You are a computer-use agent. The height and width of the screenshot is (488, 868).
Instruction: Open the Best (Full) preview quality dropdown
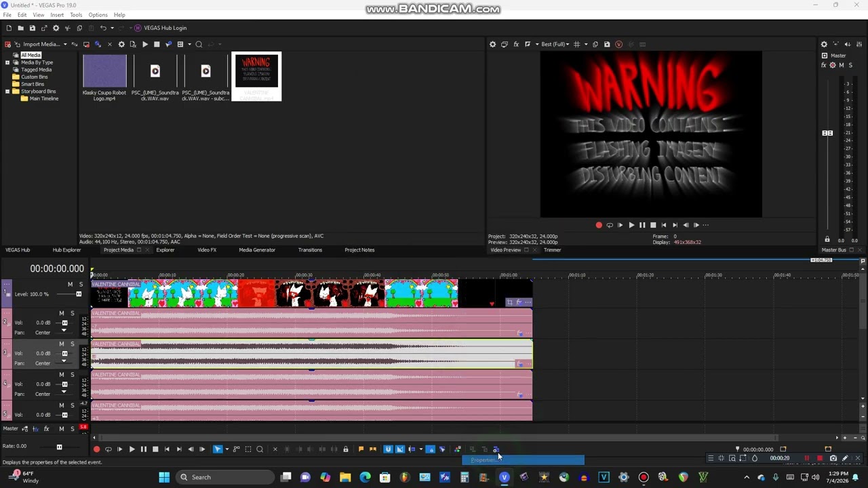click(555, 44)
